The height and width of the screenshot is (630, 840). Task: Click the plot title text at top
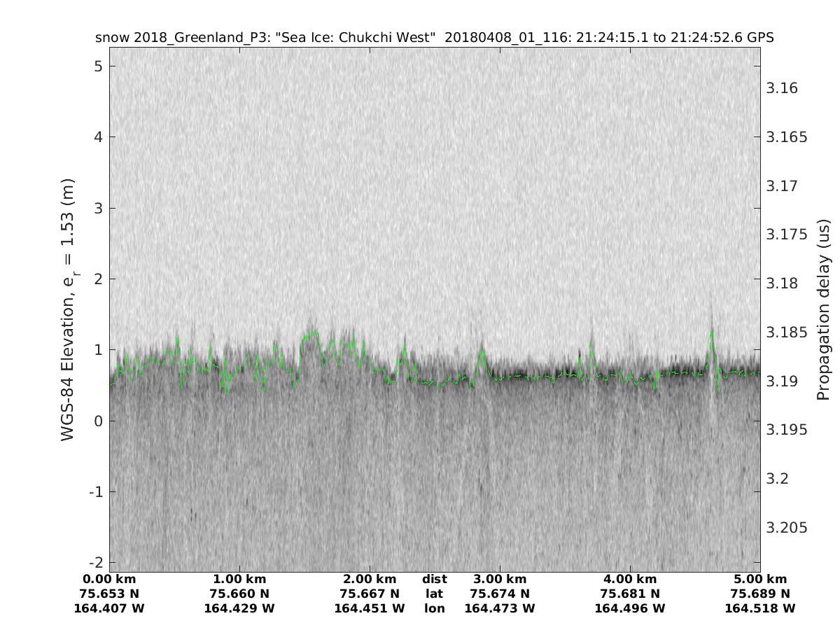coord(434,38)
